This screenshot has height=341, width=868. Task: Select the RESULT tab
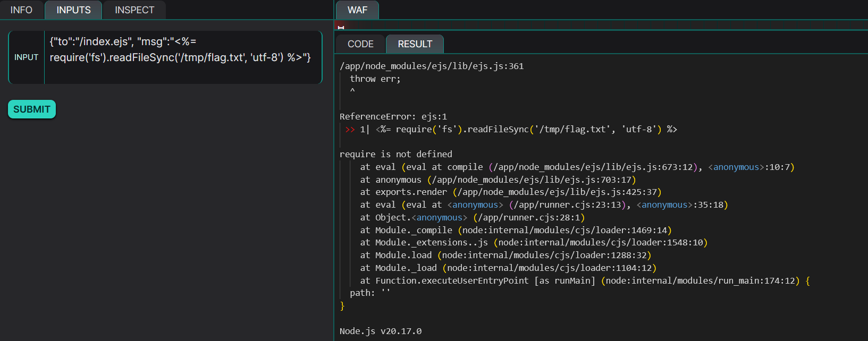pos(415,44)
